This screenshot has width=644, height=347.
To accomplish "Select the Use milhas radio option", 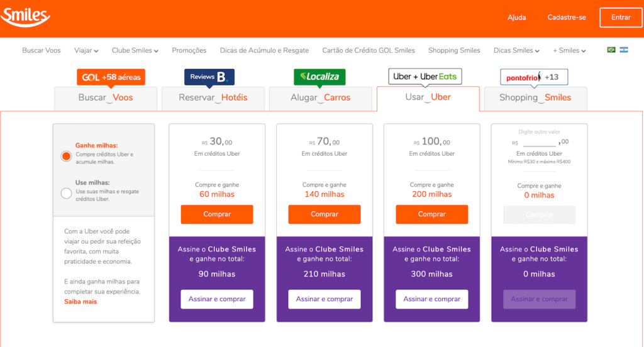I will click(66, 193).
